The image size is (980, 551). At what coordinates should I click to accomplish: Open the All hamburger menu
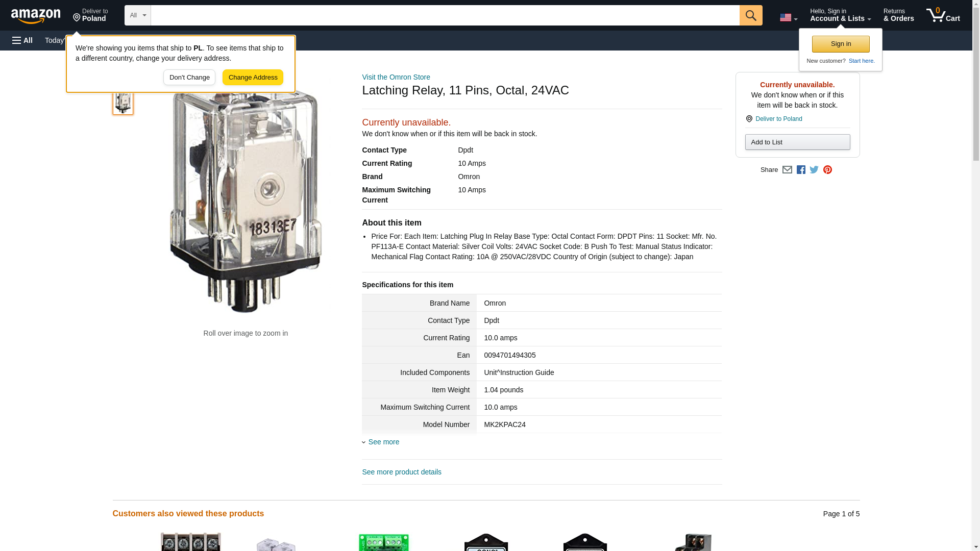22,40
